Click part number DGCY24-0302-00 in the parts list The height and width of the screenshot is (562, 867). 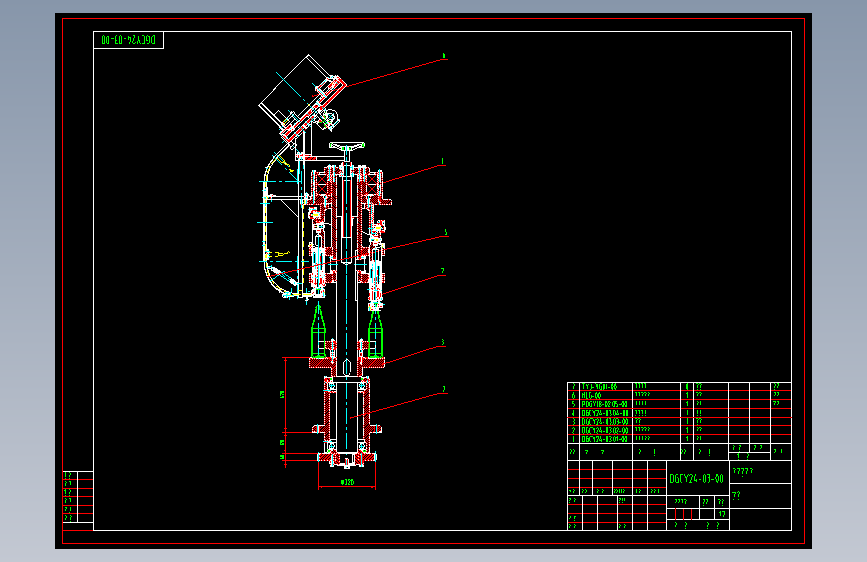click(604, 430)
